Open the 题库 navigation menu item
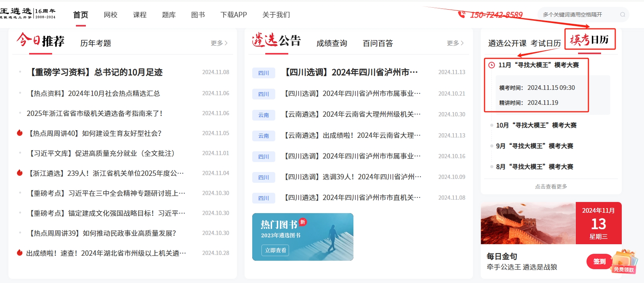 click(x=169, y=15)
